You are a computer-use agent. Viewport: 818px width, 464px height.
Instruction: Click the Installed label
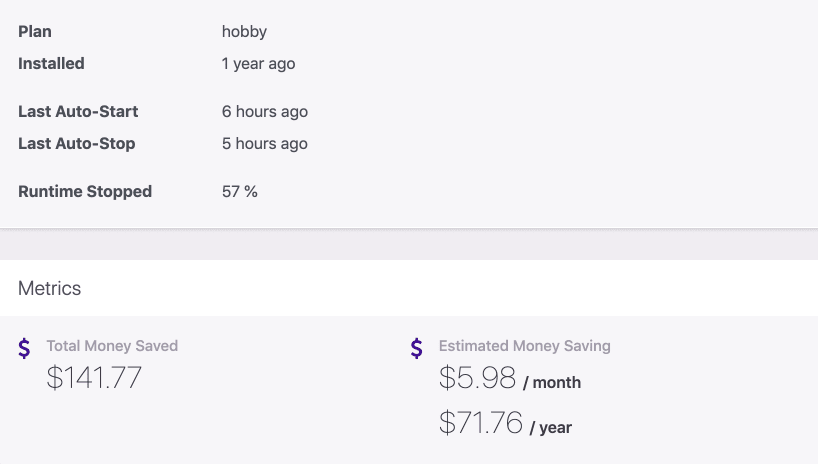tap(51, 63)
